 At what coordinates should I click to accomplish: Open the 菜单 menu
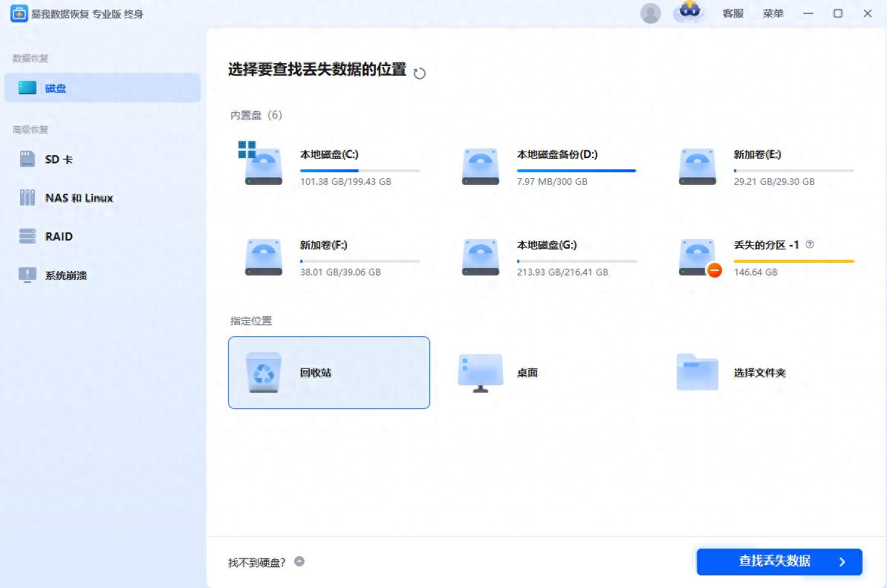tap(773, 13)
